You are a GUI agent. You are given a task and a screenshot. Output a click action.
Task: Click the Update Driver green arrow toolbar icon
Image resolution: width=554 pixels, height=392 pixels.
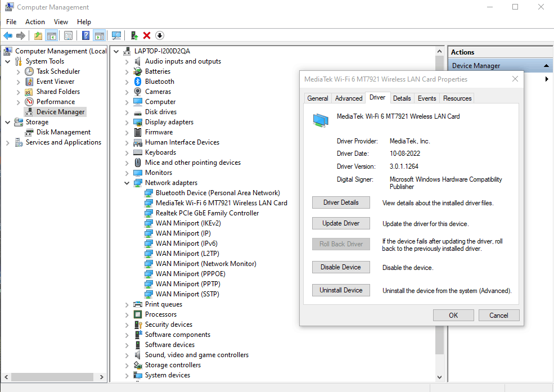click(134, 35)
